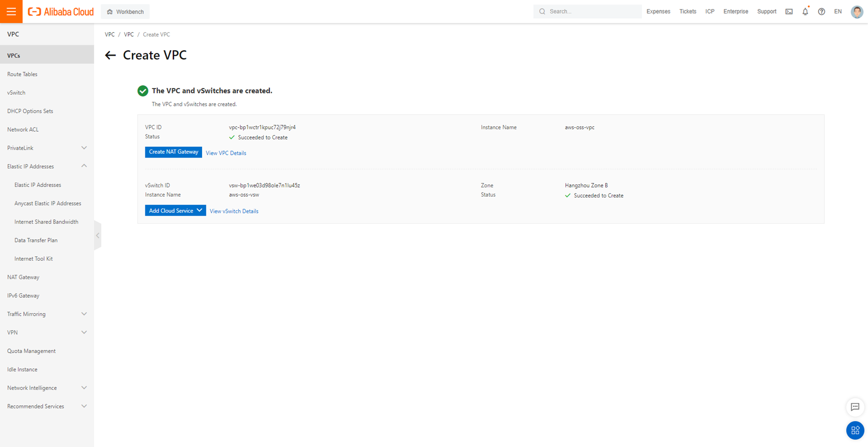
Task: Click the instance name aws-oss-vsw
Action: (x=244, y=195)
